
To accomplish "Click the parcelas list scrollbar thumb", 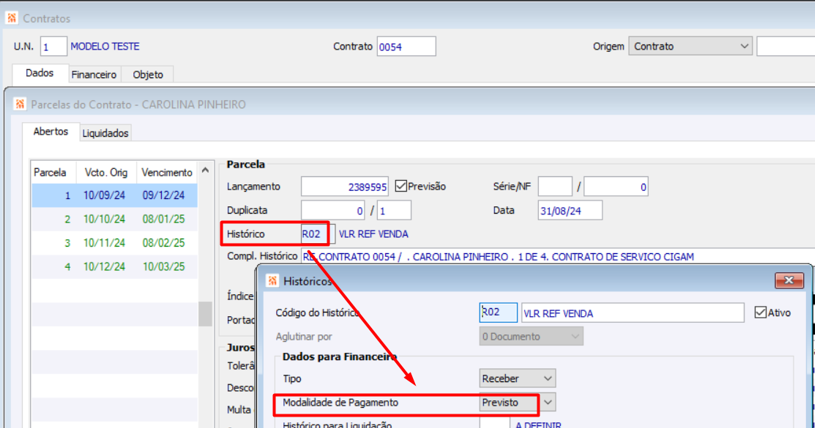I will point(205,314).
